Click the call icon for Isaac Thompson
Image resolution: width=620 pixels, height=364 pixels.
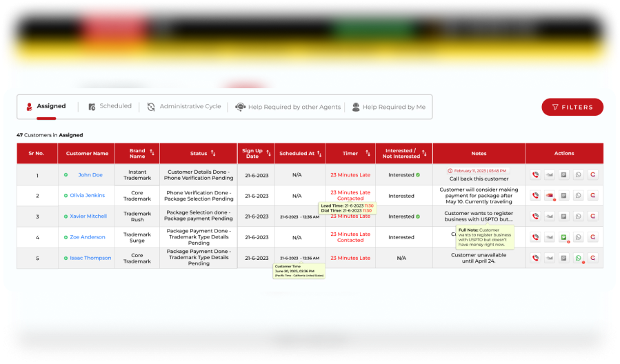click(x=535, y=258)
